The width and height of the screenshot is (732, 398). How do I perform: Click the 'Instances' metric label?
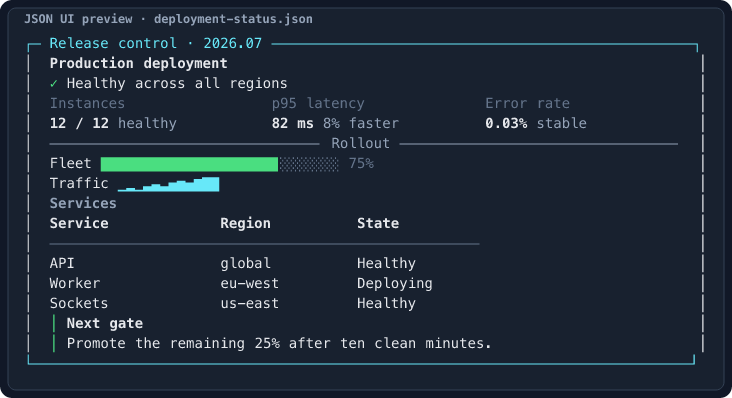87,103
